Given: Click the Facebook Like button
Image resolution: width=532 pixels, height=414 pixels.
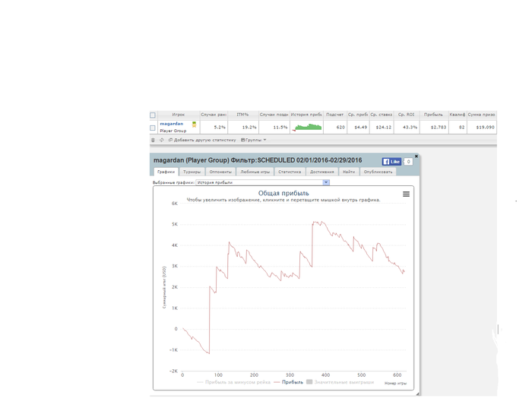Looking at the screenshot, I should click(x=391, y=162).
